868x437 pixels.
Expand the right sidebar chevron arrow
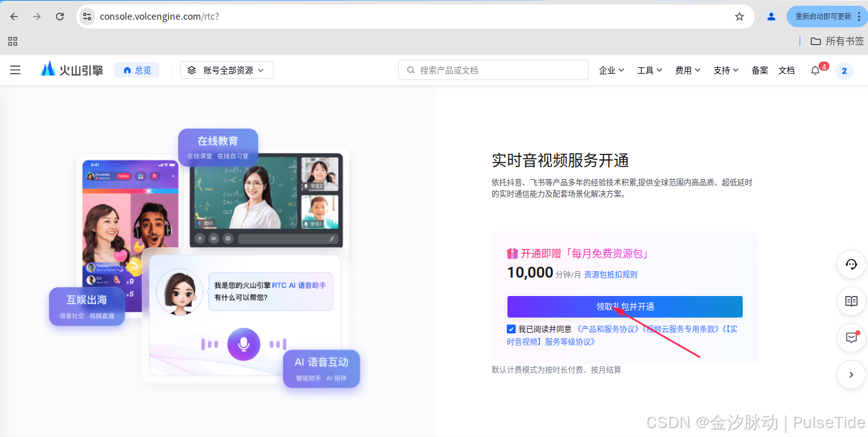(x=851, y=375)
